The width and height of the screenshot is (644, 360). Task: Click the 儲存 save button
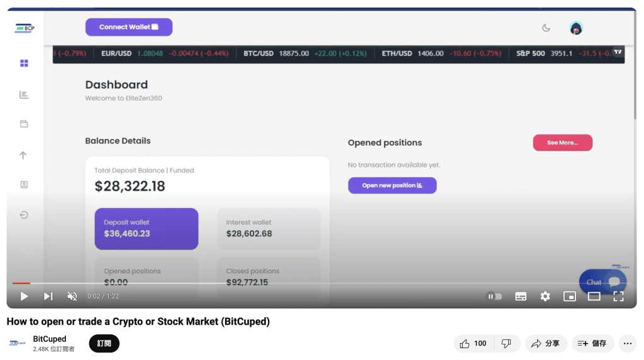click(x=592, y=344)
